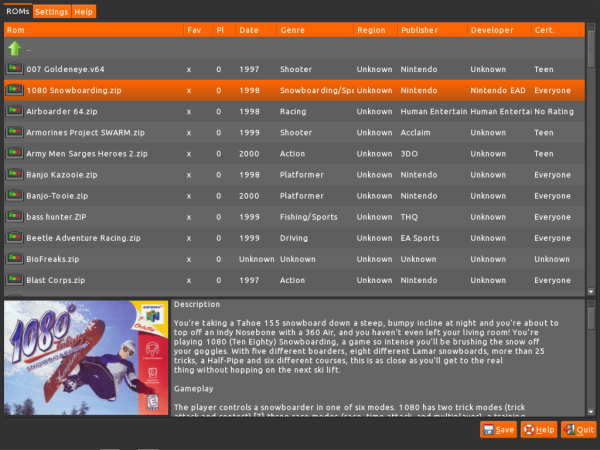Screen dimensions: 600x450
Task: Click the green up-arrow parent folder icon
Action: coord(15,48)
